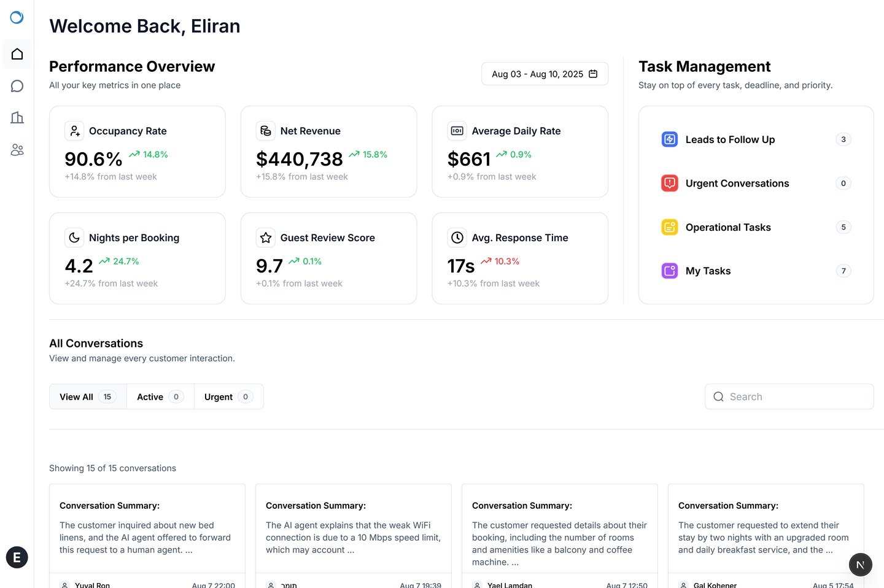Open the E profile avatar at bottom left
The height and width of the screenshot is (588, 884).
tap(17, 557)
